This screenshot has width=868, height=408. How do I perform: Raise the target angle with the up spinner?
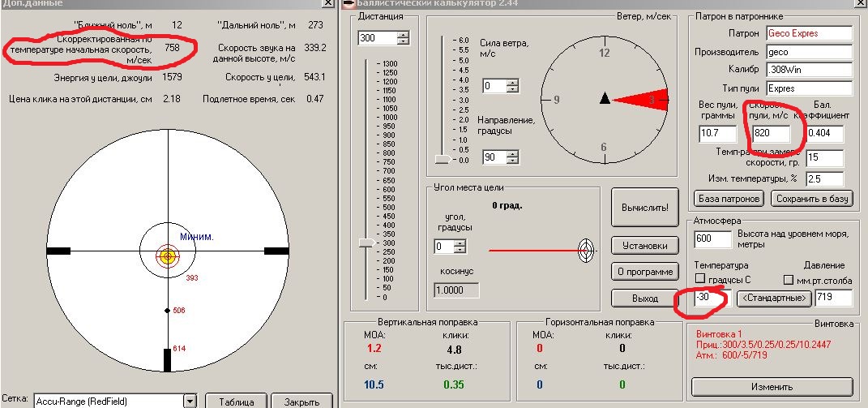464,243
